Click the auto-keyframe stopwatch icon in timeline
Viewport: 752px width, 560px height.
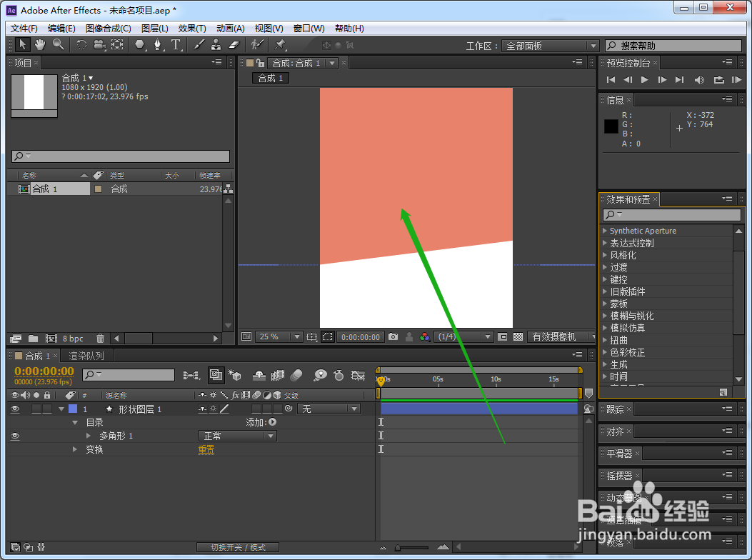point(339,375)
